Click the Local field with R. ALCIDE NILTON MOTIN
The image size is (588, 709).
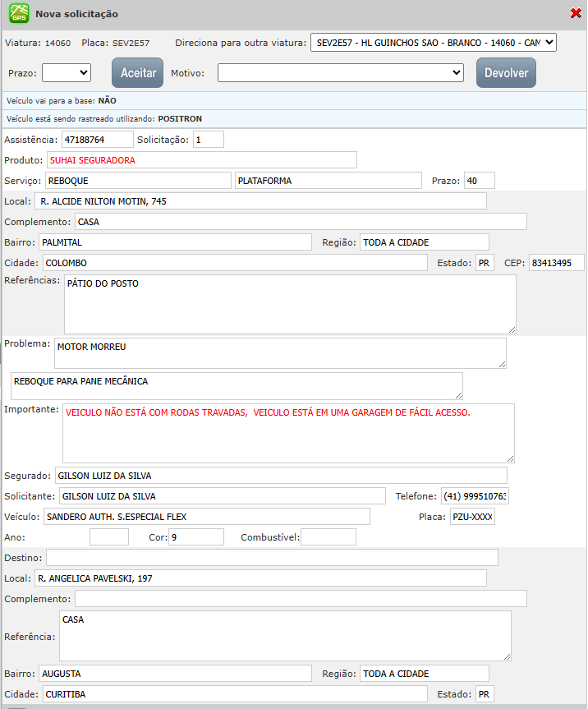tap(260, 201)
